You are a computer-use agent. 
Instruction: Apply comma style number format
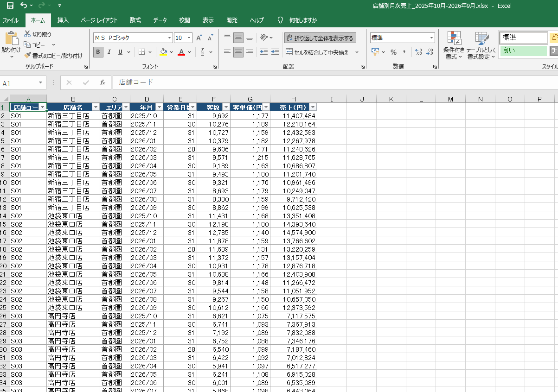[404, 52]
